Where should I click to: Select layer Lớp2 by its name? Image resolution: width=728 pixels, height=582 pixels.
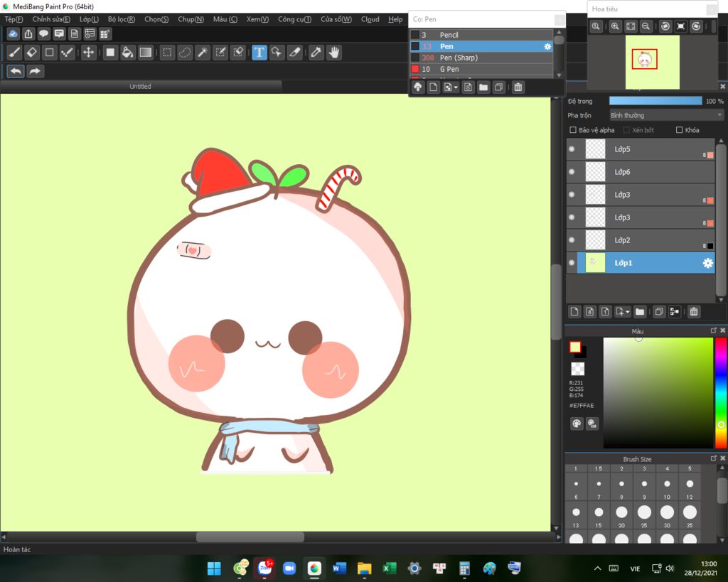pyautogui.click(x=622, y=240)
